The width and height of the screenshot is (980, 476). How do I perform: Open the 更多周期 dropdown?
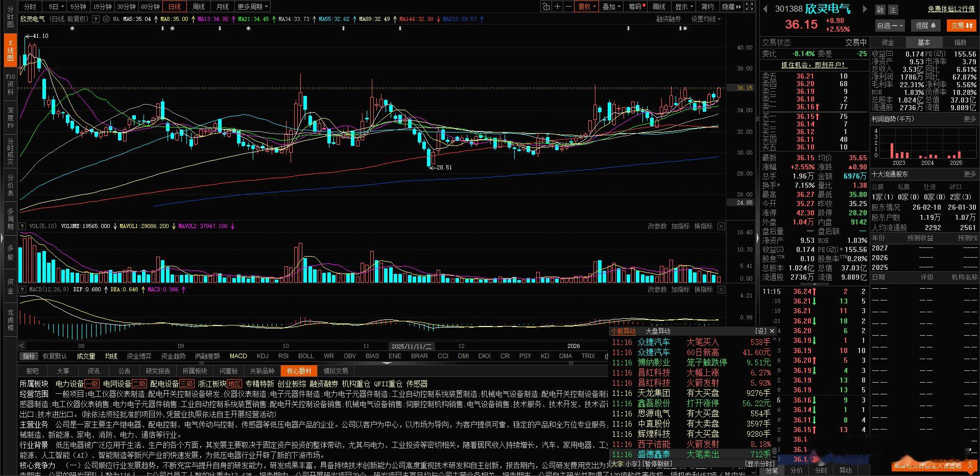pyautogui.click(x=252, y=7)
